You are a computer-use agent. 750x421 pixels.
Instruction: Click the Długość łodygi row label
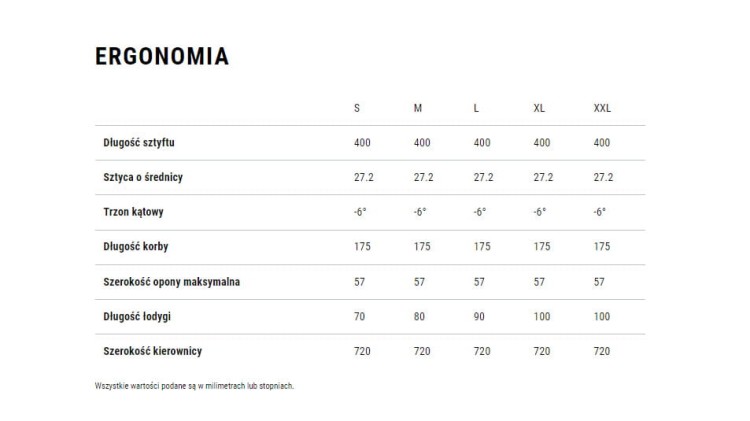coord(137,316)
